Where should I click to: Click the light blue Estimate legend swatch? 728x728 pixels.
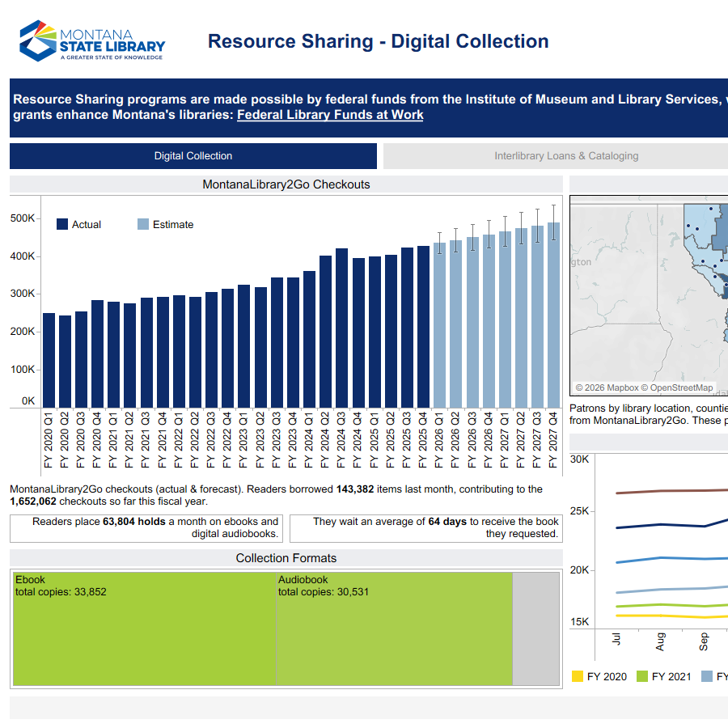point(143,225)
